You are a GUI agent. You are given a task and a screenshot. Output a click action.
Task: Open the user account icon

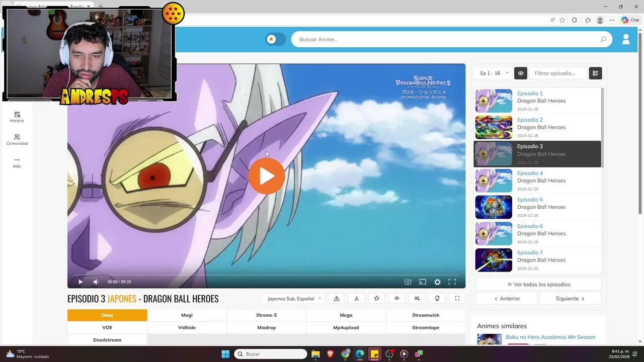coord(626,39)
